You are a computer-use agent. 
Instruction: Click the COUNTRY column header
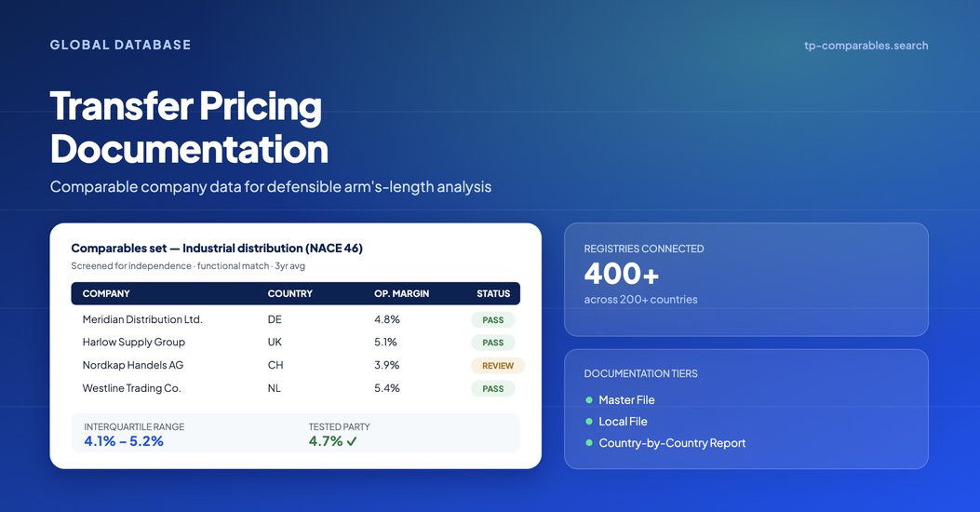pyautogui.click(x=290, y=294)
